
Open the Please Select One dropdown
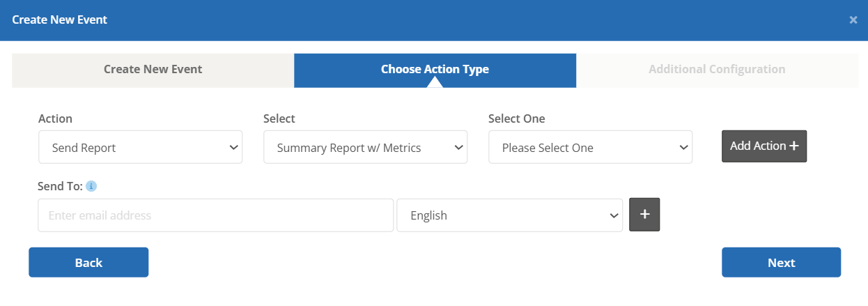point(590,147)
